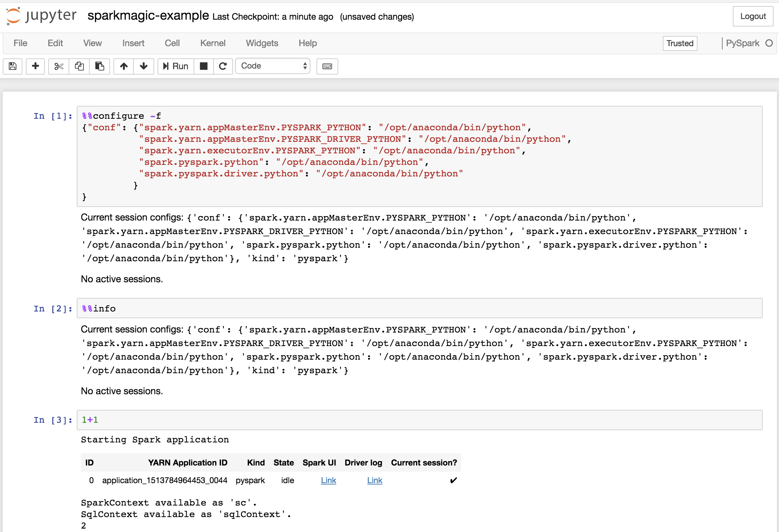This screenshot has width=779, height=532.
Task: Open the Widgets menu
Action: [262, 43]
